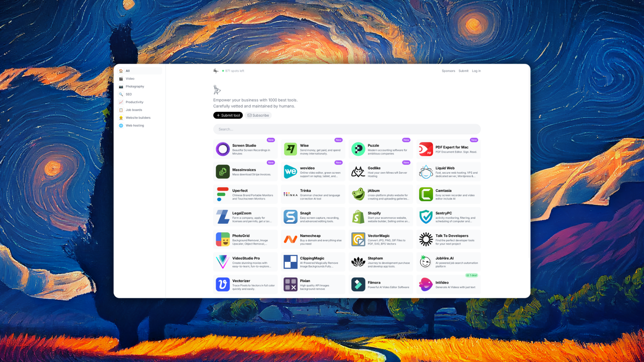The image size is (644, 362).
Task: Click the wevideo teal logo icon
Action: pyautogui.click(x=290, y=172)
